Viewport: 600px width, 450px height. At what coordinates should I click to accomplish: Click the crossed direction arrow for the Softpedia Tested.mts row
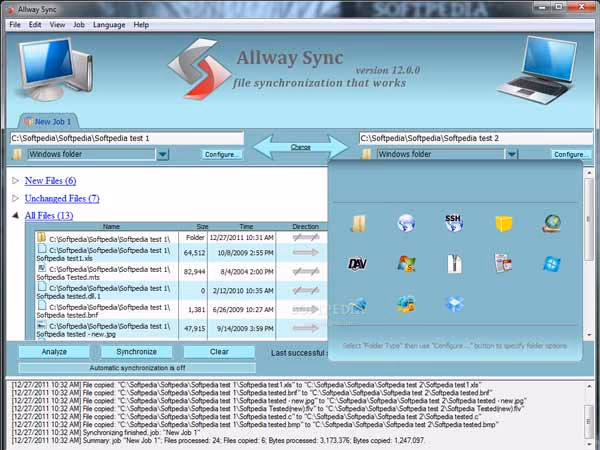(305, 271)
